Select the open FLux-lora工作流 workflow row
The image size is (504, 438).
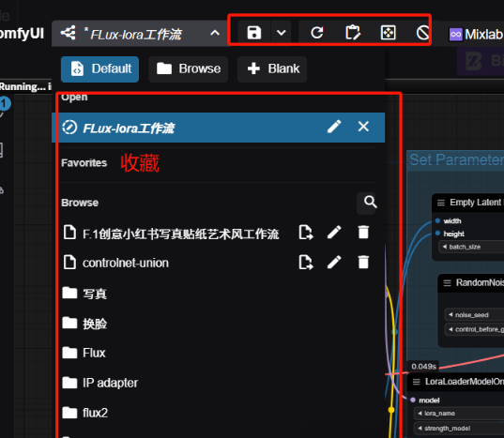coord(219,128)
